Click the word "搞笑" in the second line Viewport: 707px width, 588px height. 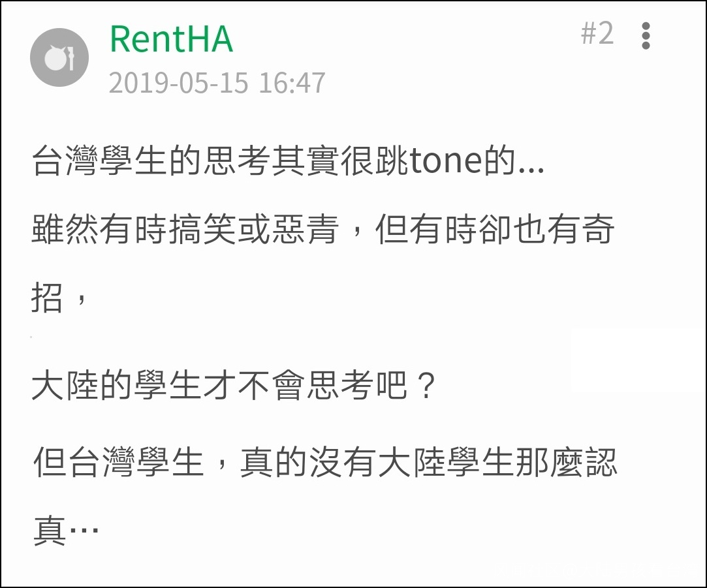[202, 231]
